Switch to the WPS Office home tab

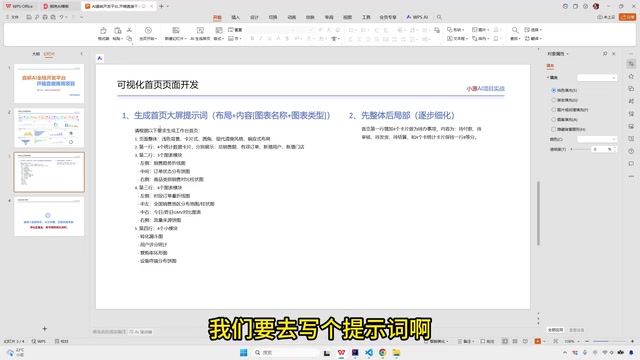click(19, 6)
